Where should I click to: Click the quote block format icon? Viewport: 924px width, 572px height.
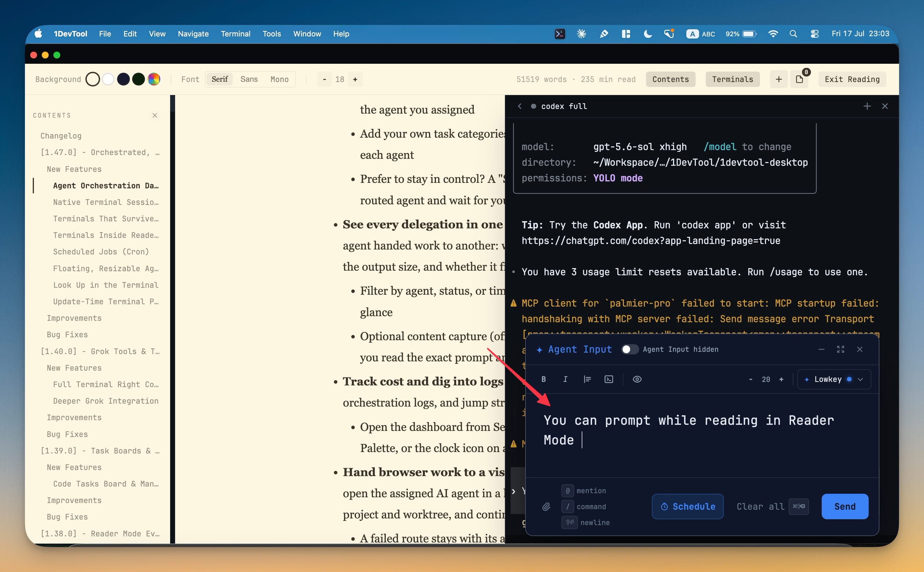click(x=587, y=379)
